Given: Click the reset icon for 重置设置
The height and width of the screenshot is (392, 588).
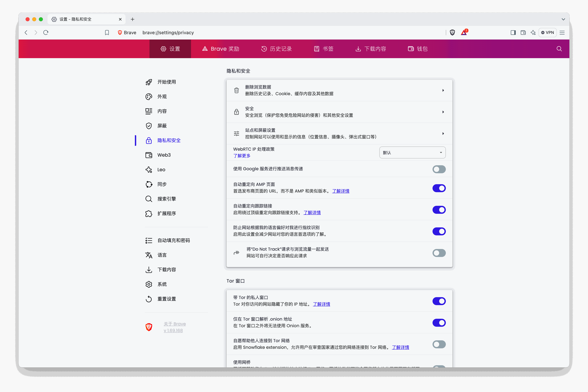Looking at the screenshot, I should [149, 299].
